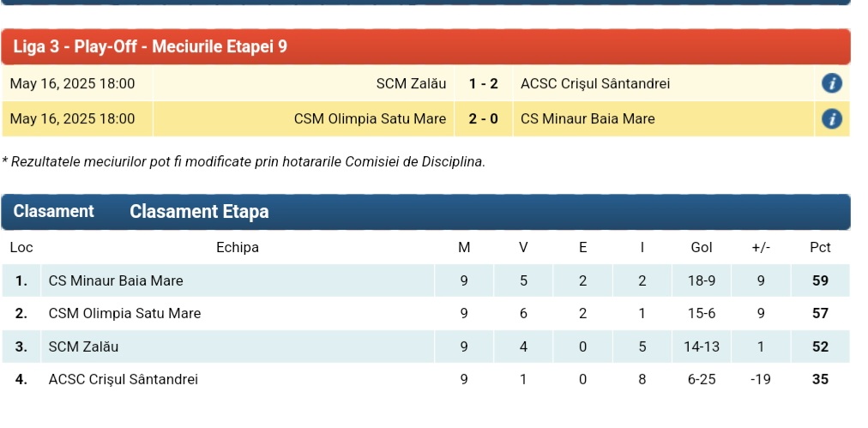Open CS Minaur Baia Mare in standings
The height and width of the screenshot is (428, 868).
click(x=116, y=280)
